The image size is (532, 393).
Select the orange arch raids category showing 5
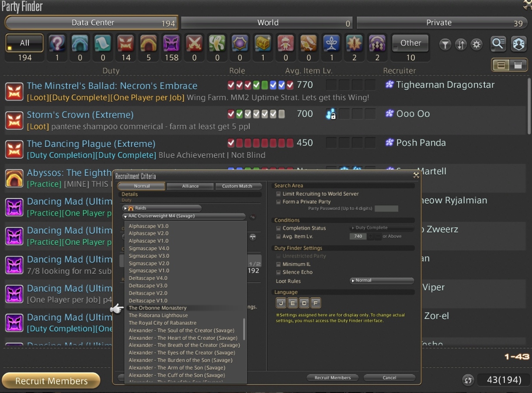[x=149, y=43]
